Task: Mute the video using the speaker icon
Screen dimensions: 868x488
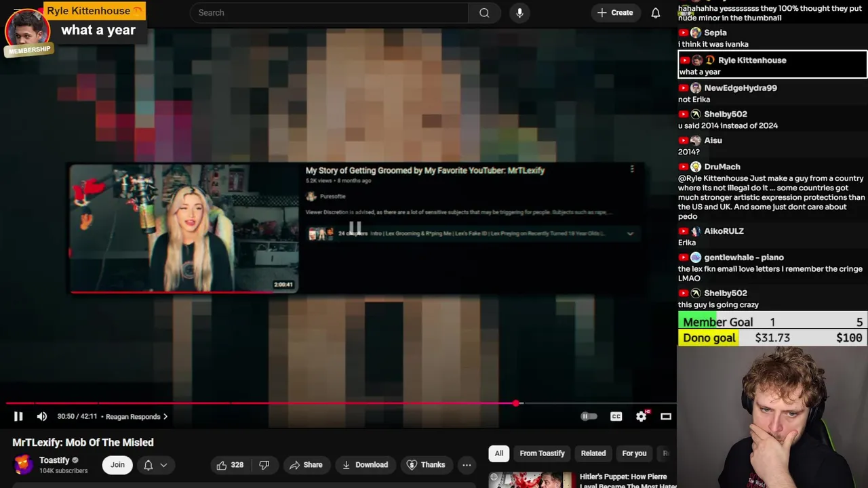Action: [41, 416]
